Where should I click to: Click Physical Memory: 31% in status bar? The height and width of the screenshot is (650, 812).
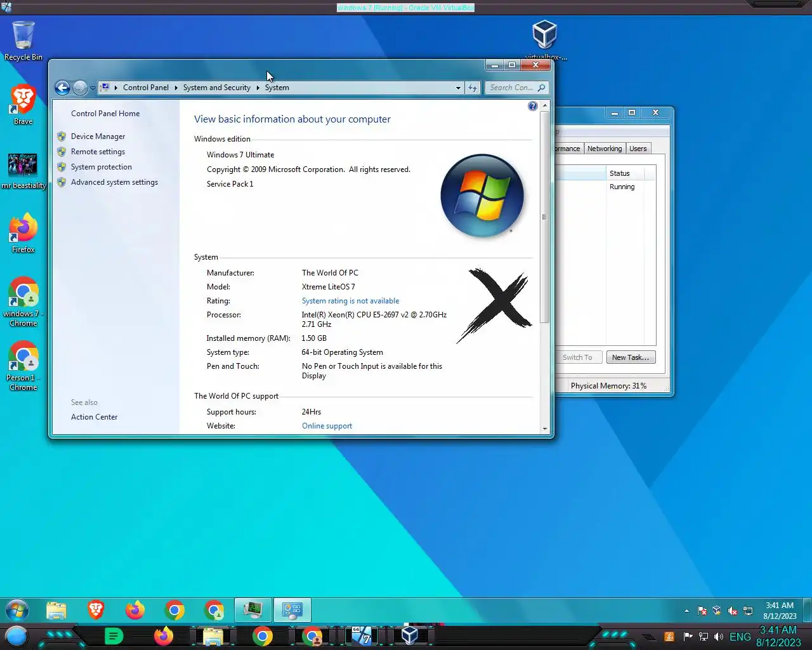point(608,386)
